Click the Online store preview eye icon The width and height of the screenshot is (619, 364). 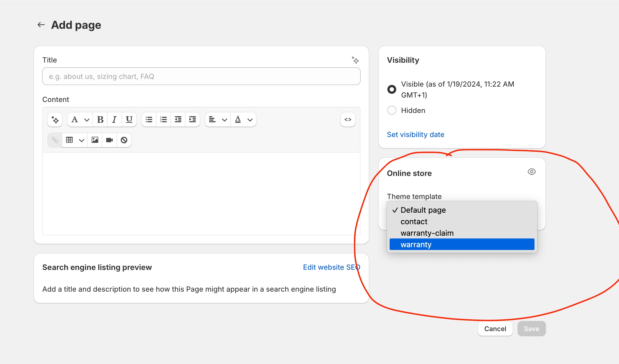tap(531, 172)
